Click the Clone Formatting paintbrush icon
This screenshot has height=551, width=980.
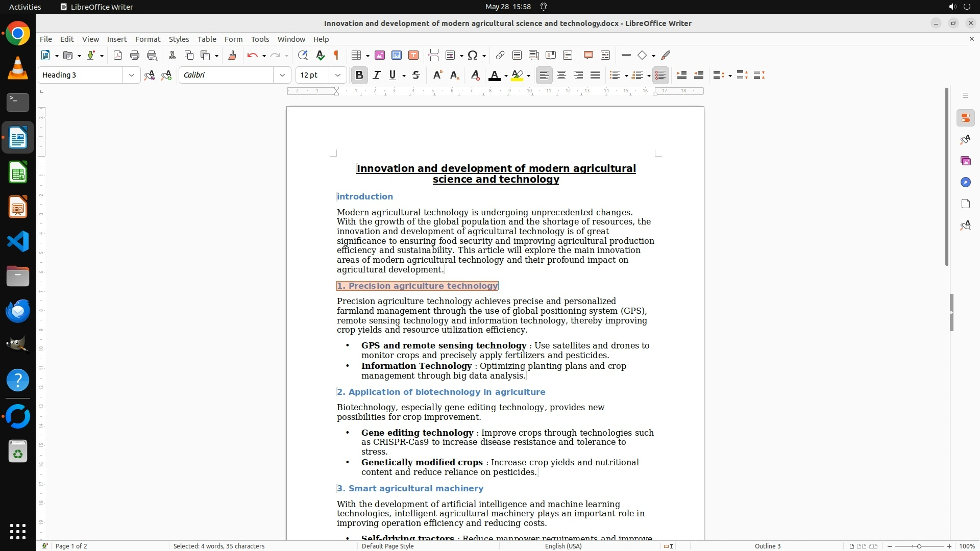coord(232,55)
